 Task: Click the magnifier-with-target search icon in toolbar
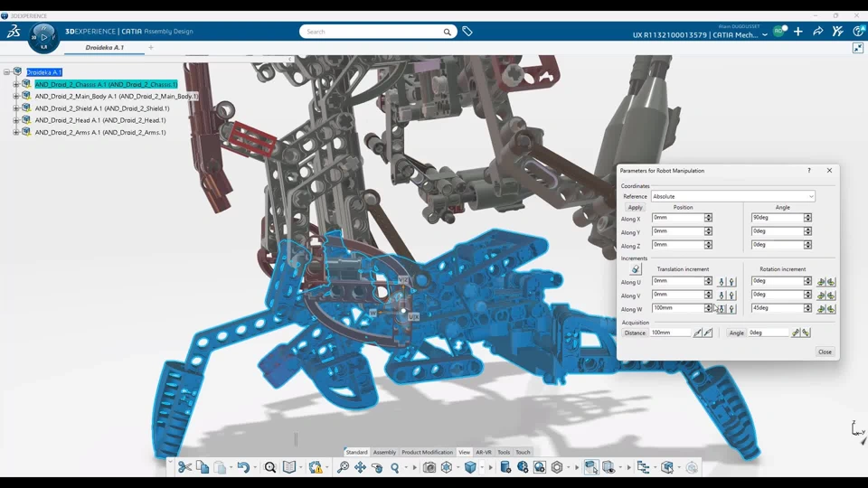click(x=270, y=467)
